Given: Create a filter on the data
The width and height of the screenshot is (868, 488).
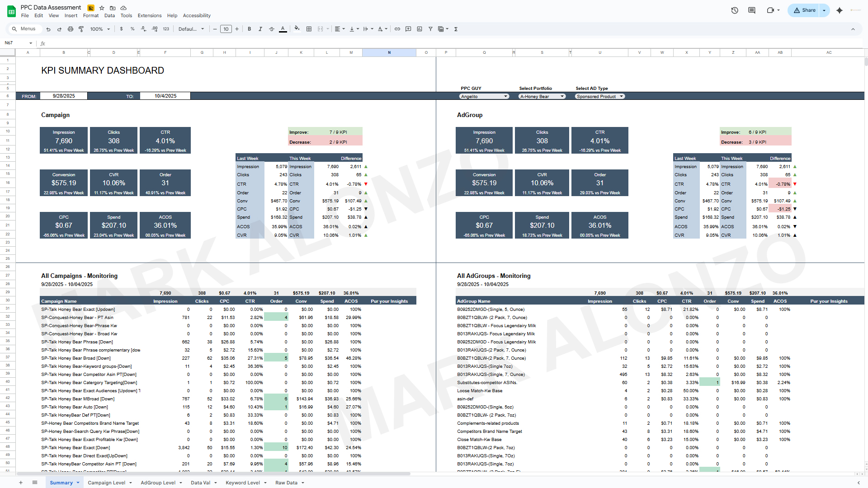Looking at the screenshot, I should click(x=430, y=29).
